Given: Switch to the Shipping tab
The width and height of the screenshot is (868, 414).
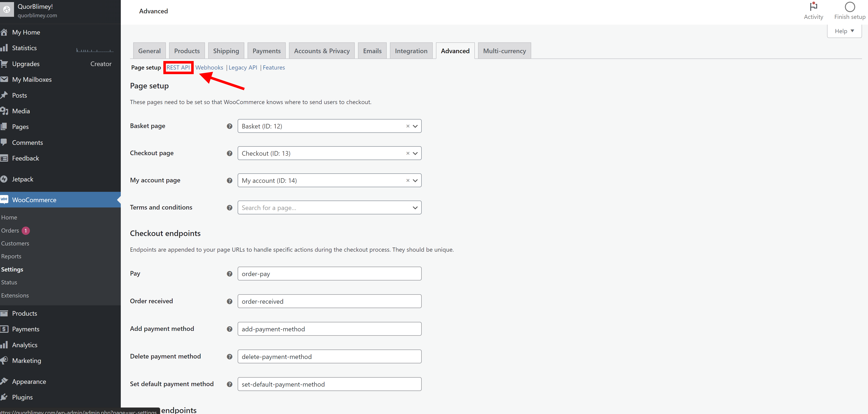Looking at the screenshot, I should pyautogui.click(x=226, y=51).
